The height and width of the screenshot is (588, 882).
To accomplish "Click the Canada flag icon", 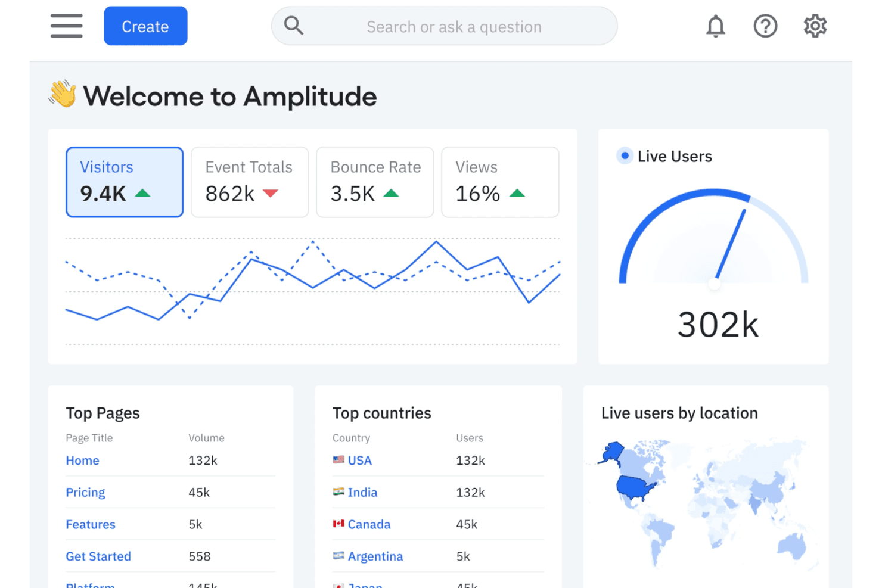I will [x=338, y=524].
